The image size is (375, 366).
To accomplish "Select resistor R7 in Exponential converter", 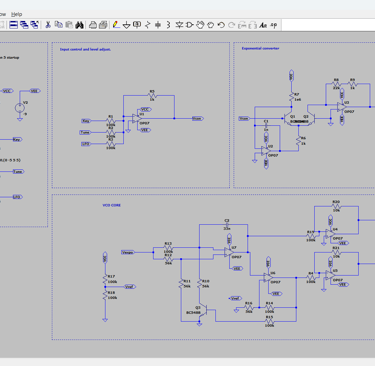I will 292,97.
